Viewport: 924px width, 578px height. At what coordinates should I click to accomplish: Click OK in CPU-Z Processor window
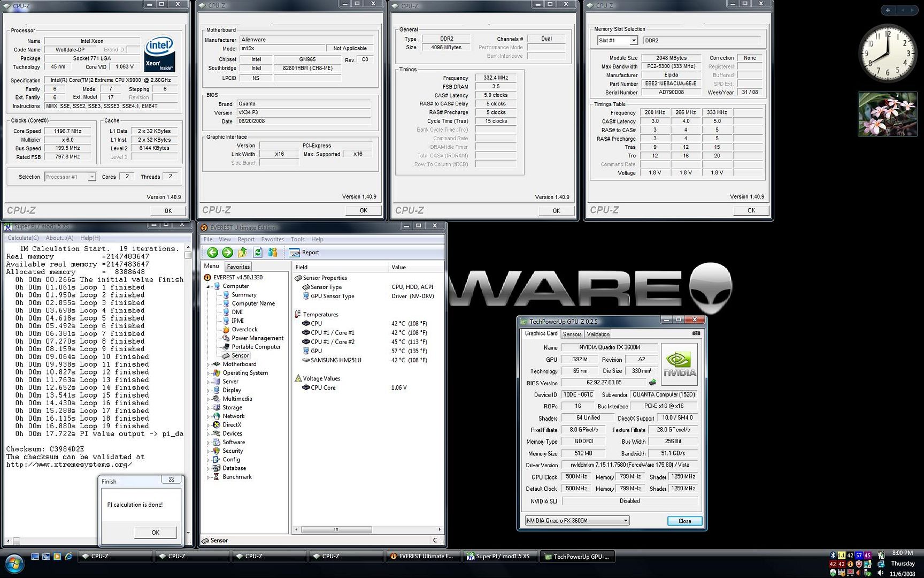168,211
